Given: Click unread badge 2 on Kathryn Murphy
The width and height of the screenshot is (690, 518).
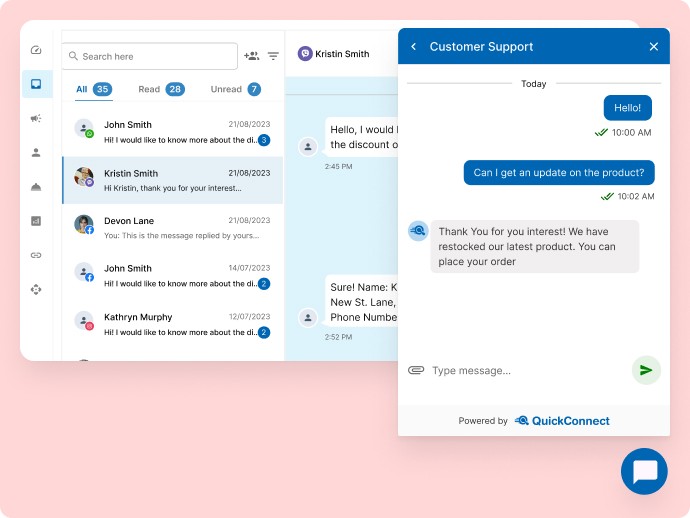Looking at the screenshot, I should [x=264, y=332].
